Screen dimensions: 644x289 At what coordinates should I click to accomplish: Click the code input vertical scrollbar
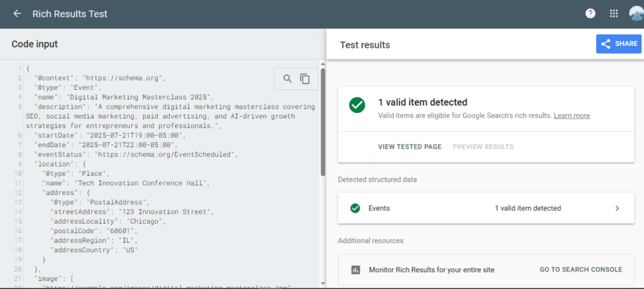tap(323, 119)
